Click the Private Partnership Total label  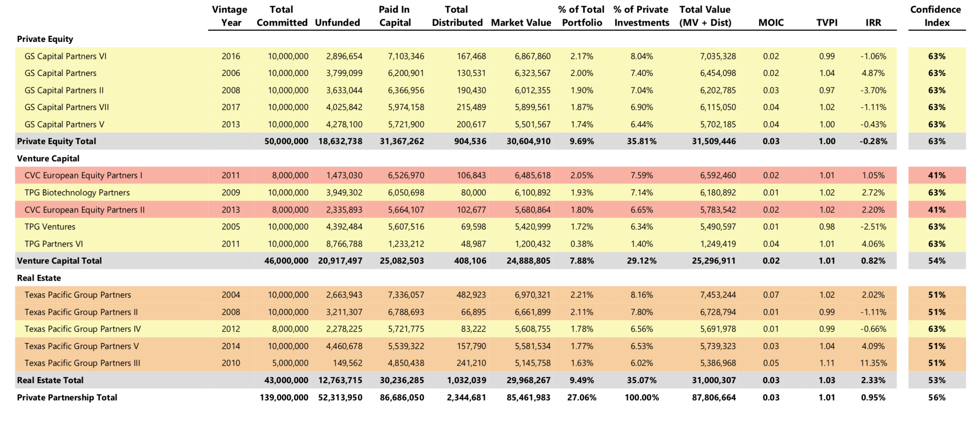(67, 397)
